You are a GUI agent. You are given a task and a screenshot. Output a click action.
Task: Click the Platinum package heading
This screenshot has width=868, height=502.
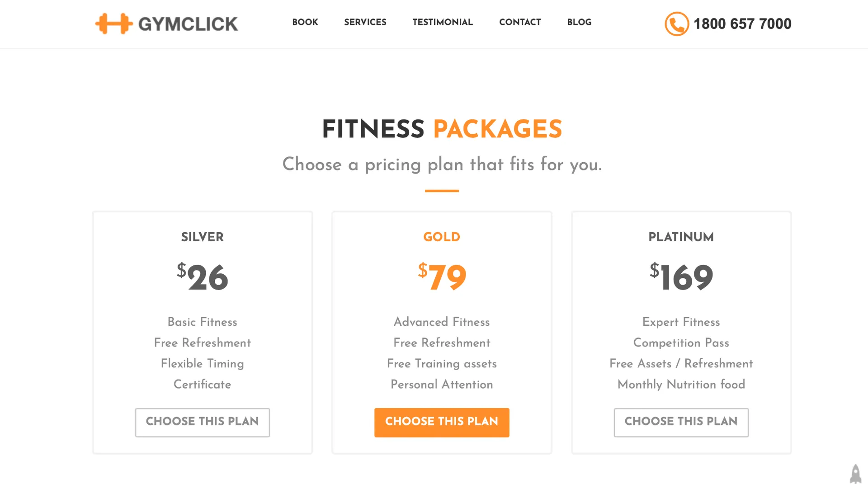[681, 237]
